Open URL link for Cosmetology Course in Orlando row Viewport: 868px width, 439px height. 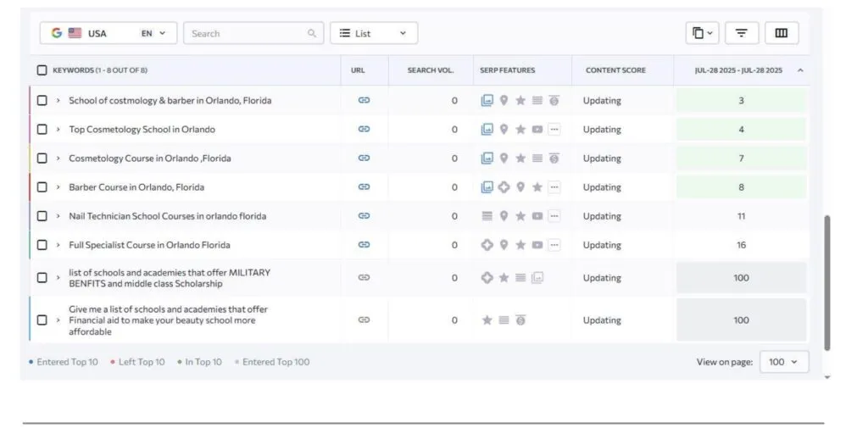(364, 158)
